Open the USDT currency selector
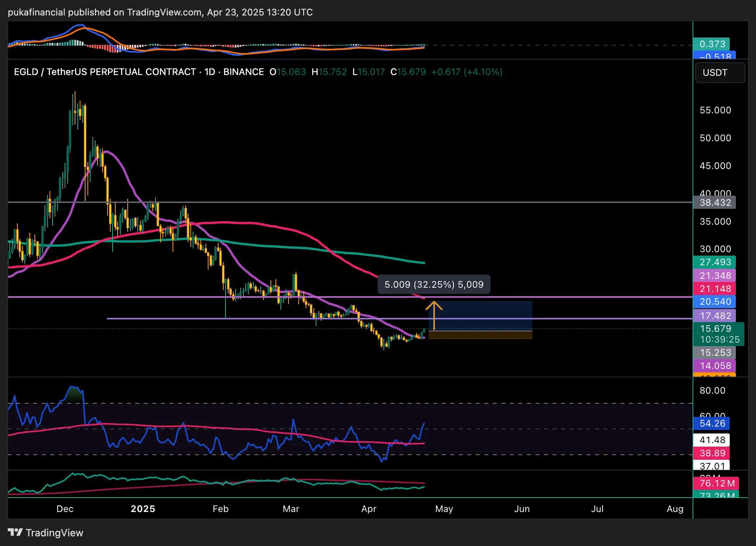Viewport: 756px width, 546px height. pos(720,73)
